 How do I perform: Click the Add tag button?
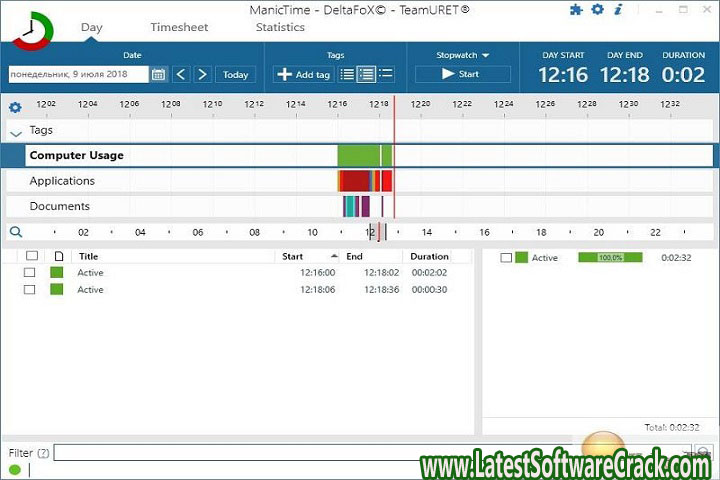tap(303, 75)
